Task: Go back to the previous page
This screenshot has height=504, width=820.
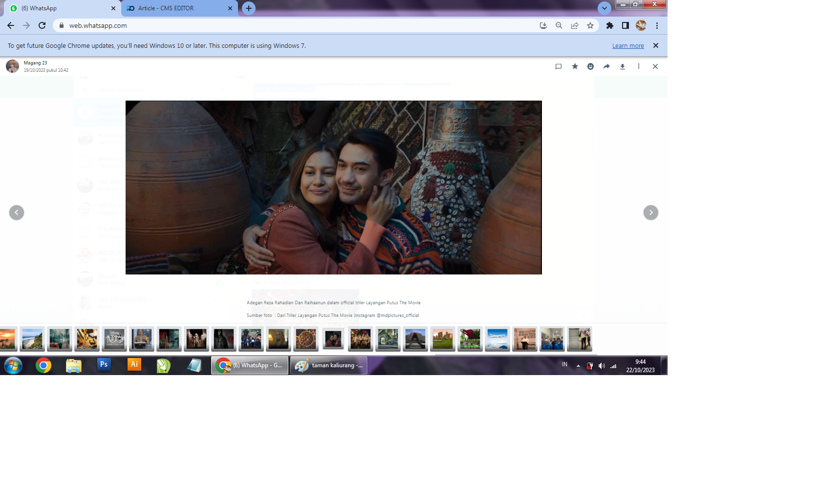Action: pyautogui.click(x=11, y=25)
